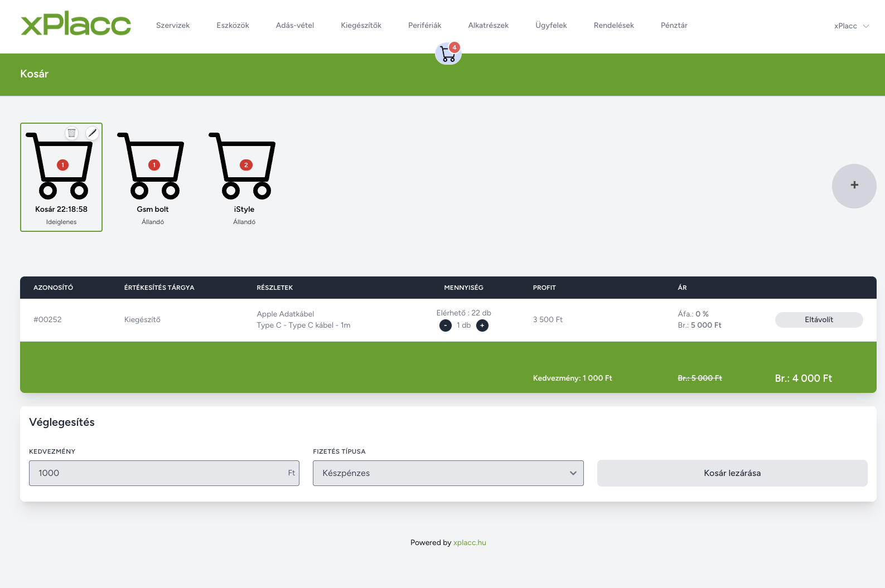
Task: Select the Kosár 22:18:58 temporary cart
Action: pyautogui.click(x=61, y=177)
